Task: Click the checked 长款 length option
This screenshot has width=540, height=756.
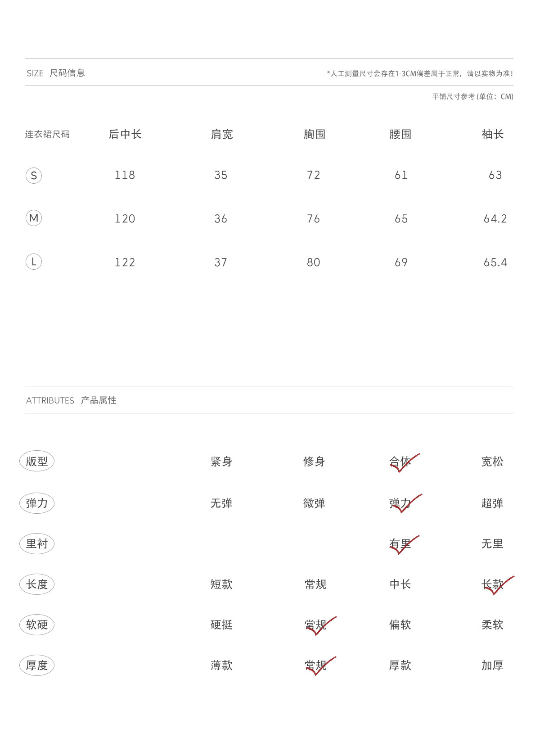Action: [x=493, y=584]
